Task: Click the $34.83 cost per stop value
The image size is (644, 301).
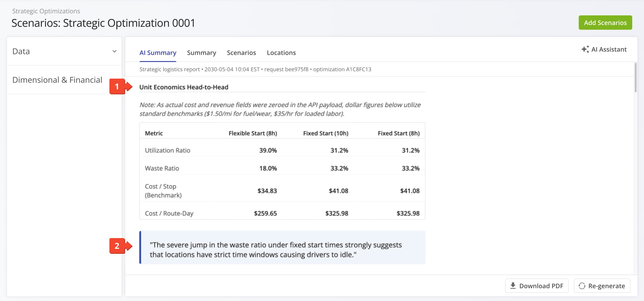Action: pyautogui.click(x=267, y=191)
